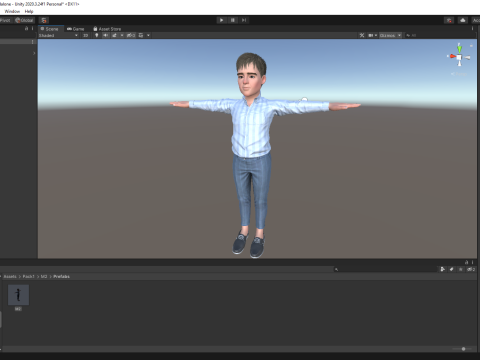Lock the Project panel padlock icon
This screenshot has width=480, height=360.
pyautogui.click(x=466, y=262)
